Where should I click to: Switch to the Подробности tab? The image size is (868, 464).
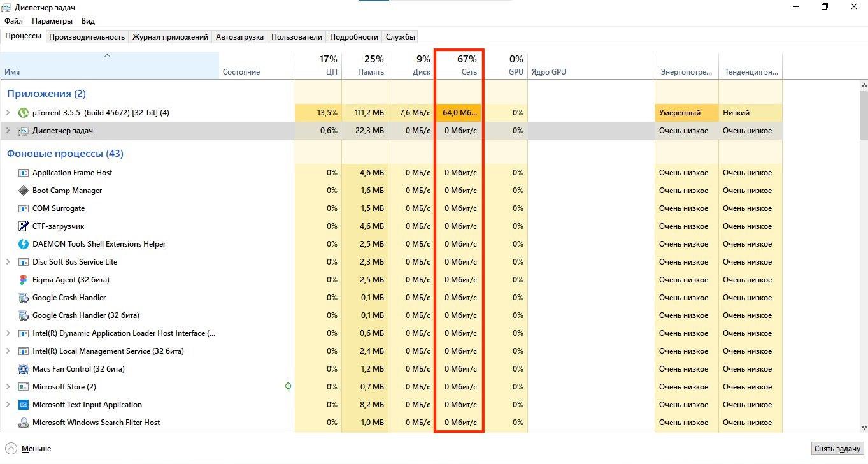pos(354,37)
